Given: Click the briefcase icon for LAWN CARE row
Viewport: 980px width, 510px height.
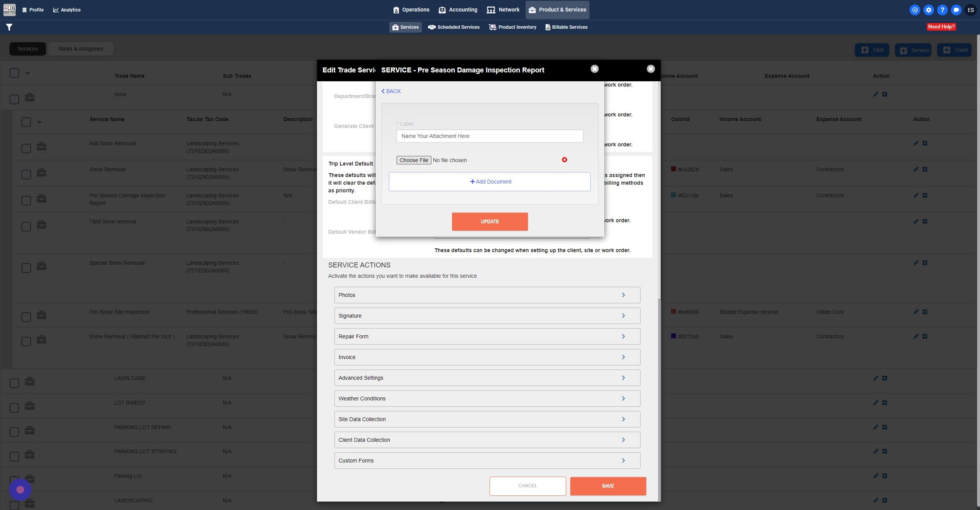Looking at the screenshot, I should point(29,381).
